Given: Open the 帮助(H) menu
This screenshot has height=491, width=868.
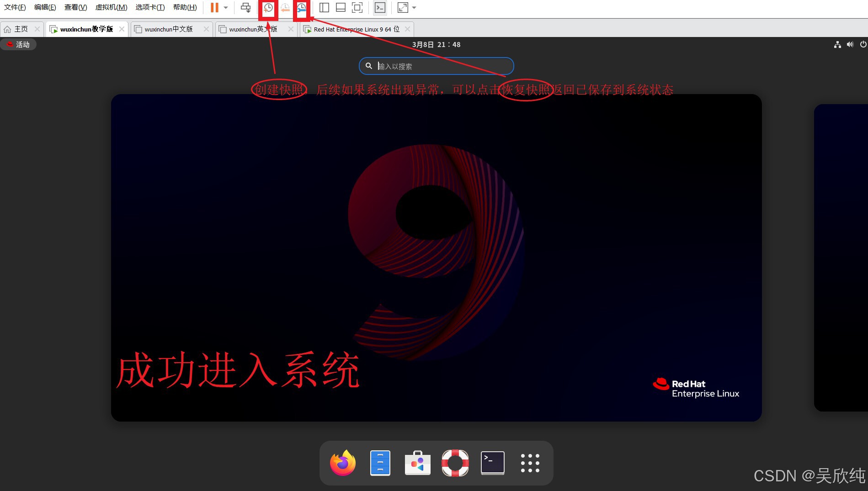Looking at the screenshot, I should pos(185,7).
